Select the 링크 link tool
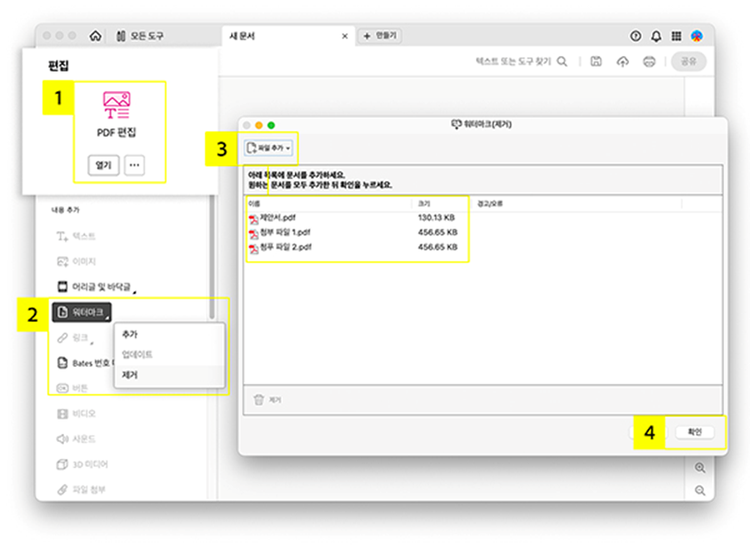Viewport: 750px width, 548px height. (x=73, y=338)
